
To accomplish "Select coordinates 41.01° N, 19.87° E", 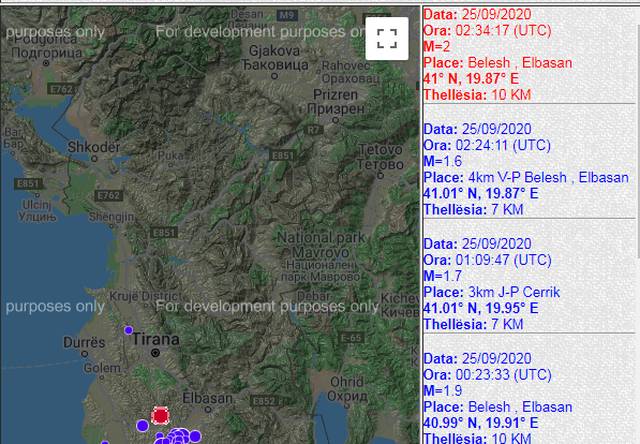I will pyautogui.click(x=481, y=193).
